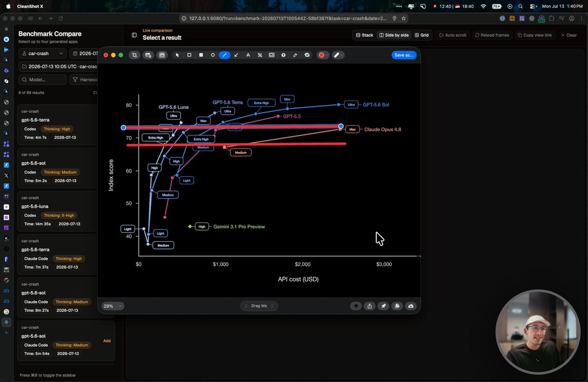Select the Counter number tool
The height and width of the screenshot is (382, 588).
point(283,55)
